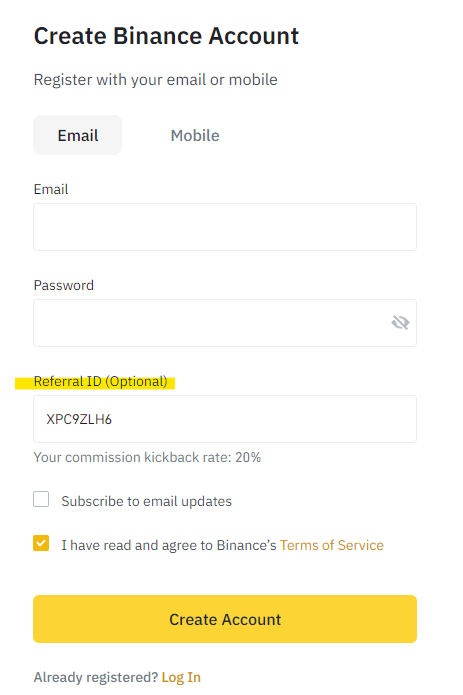Click the Email label above the input

(x=51, y=190)
